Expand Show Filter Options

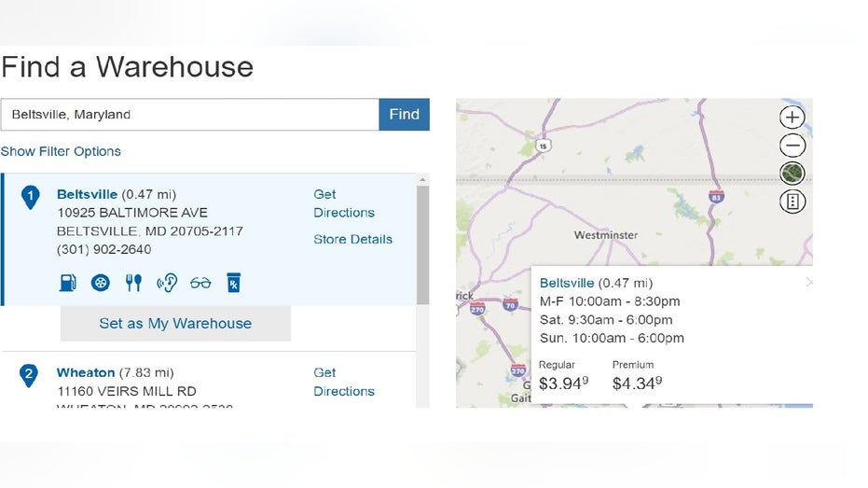[x=61, y=151]
